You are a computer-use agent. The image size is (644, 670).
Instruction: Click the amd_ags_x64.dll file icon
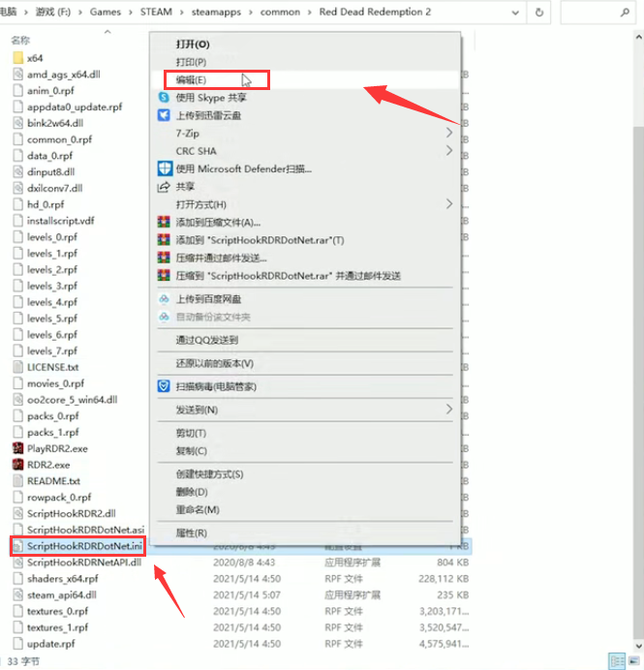coord(18,74)
